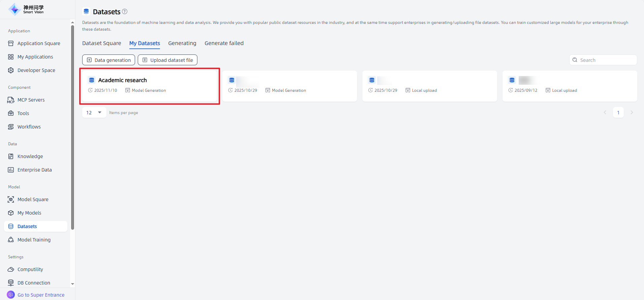This screenshot has height=300, width=644.
Task: Click the Datasets help question mark icon
Action: click(125, 11)
